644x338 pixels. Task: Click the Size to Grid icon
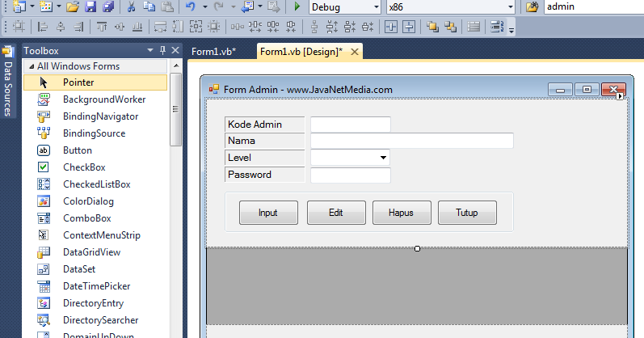[214, 27]
